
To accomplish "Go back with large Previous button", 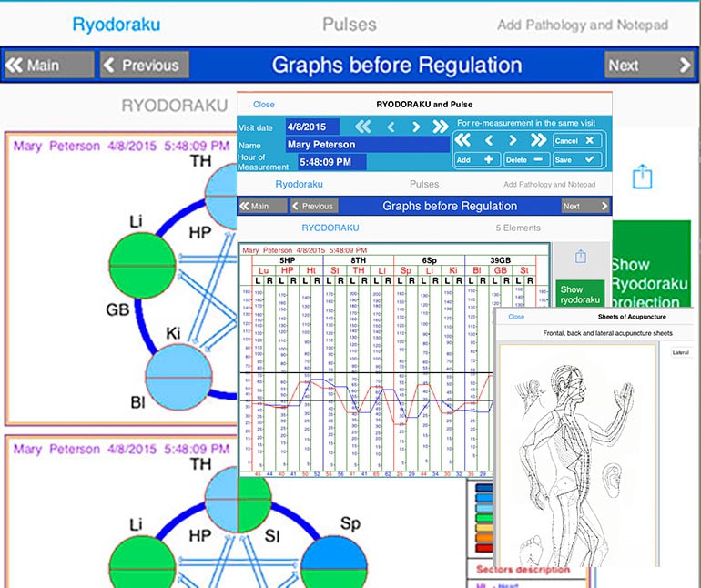I will (x=143, y=65).
